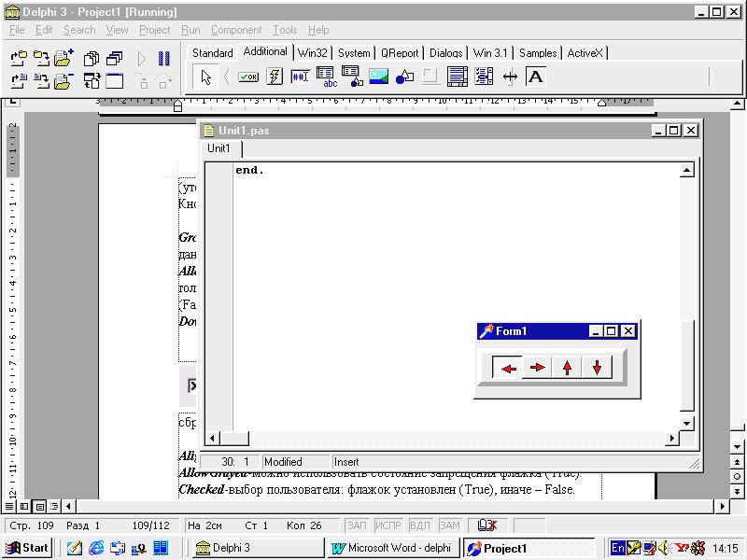Click the Select Form from List icon

point(114,58)
